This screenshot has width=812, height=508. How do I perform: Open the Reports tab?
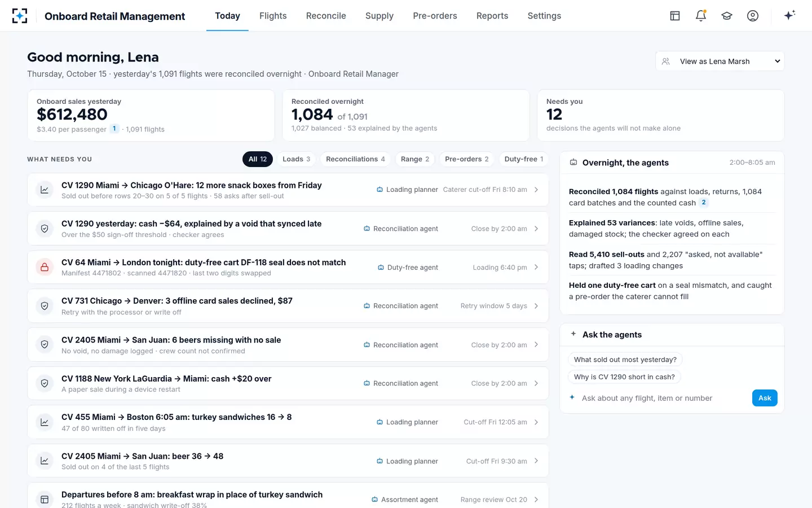click(x=492, y=16)
